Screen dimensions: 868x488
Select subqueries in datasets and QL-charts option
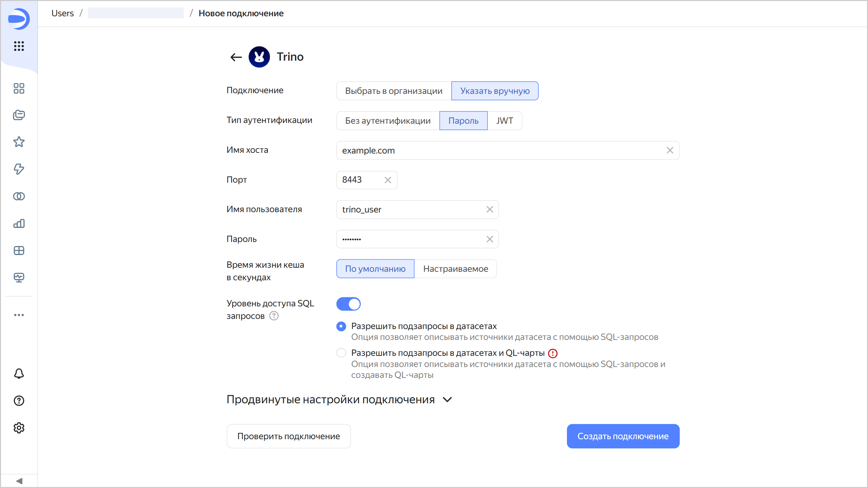[341, 353]
